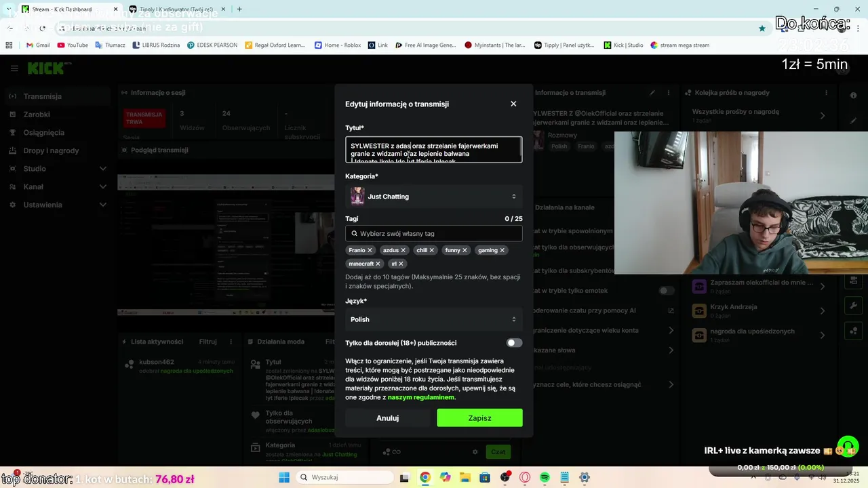Screen dimensions: 868x488
Task: Open Spotify from the taskbar
Action: [545, 477]
